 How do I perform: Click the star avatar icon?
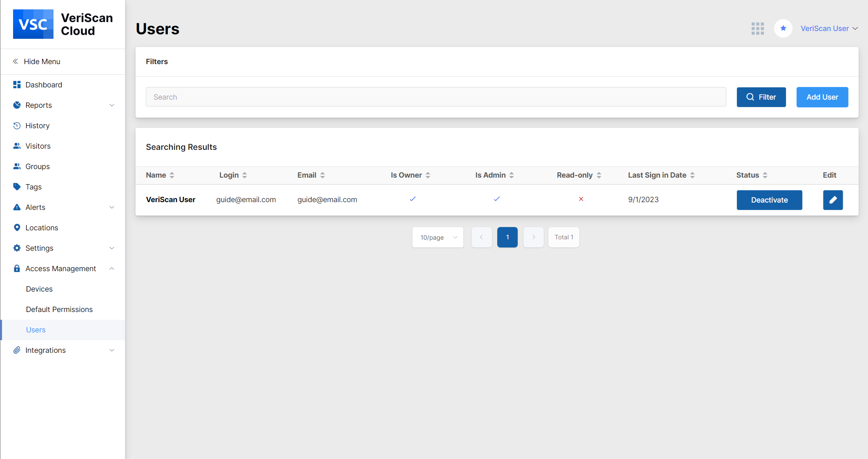783,29
